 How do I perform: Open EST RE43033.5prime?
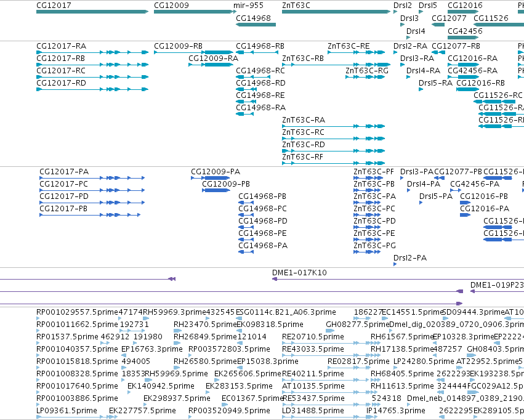click(x=313, y=349)
